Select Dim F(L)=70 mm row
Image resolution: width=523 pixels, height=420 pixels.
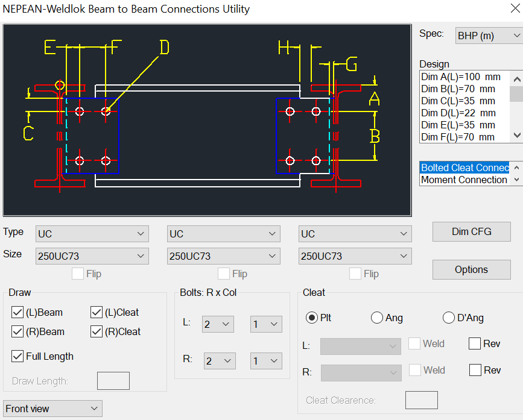pos(464,137)
